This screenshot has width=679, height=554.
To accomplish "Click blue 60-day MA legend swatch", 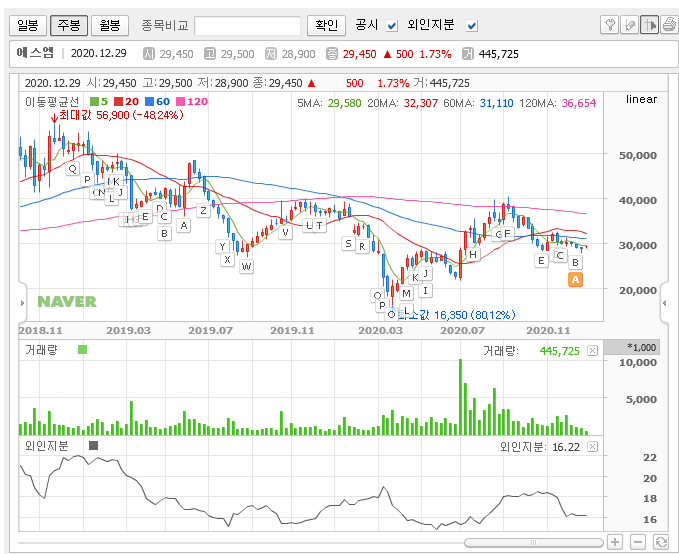I will point(149,101).
